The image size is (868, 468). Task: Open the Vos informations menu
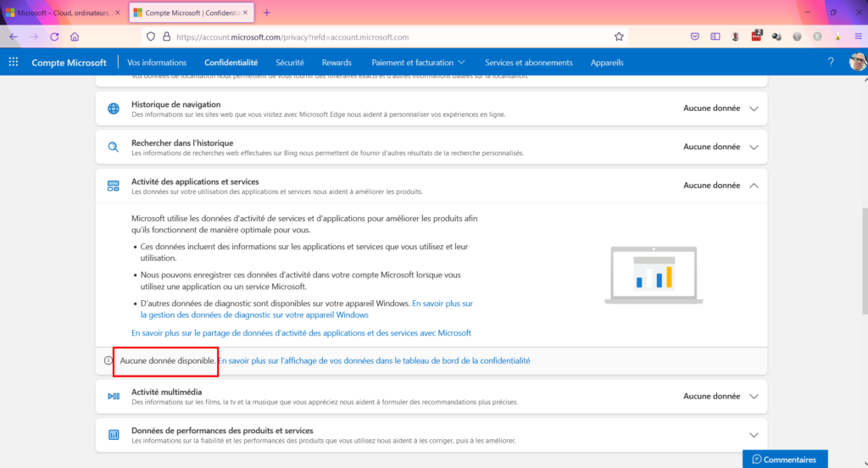click(x=157, y=63)
